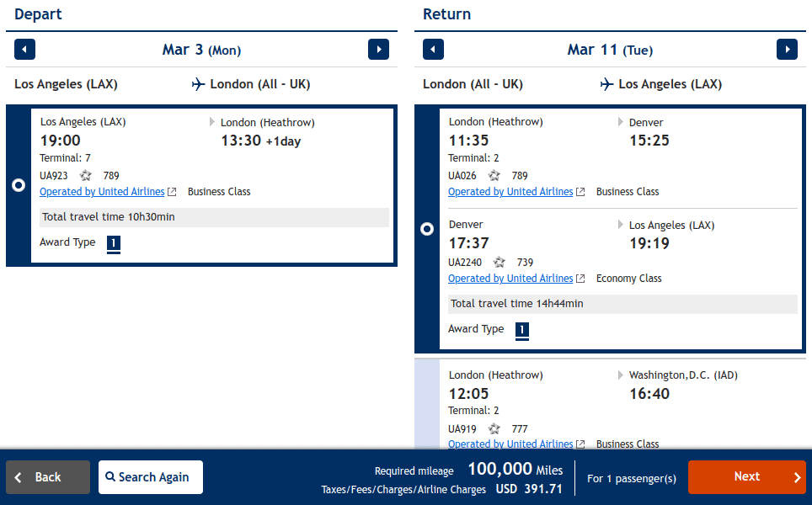Viewport: 812px width, 505px height.
Task: Click Star Alliance icon beside UA026
Action: 494,176
